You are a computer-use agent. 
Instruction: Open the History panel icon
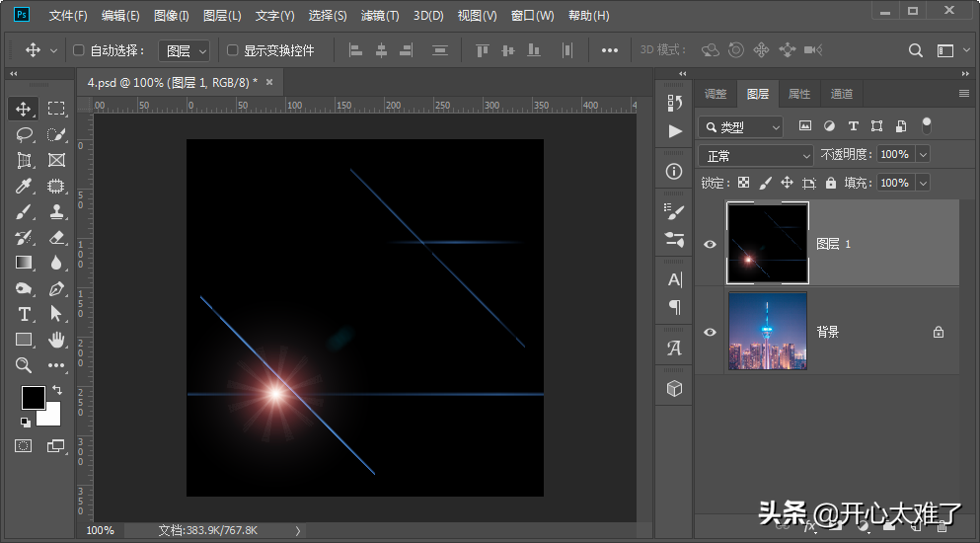click(x=674, y=103)
